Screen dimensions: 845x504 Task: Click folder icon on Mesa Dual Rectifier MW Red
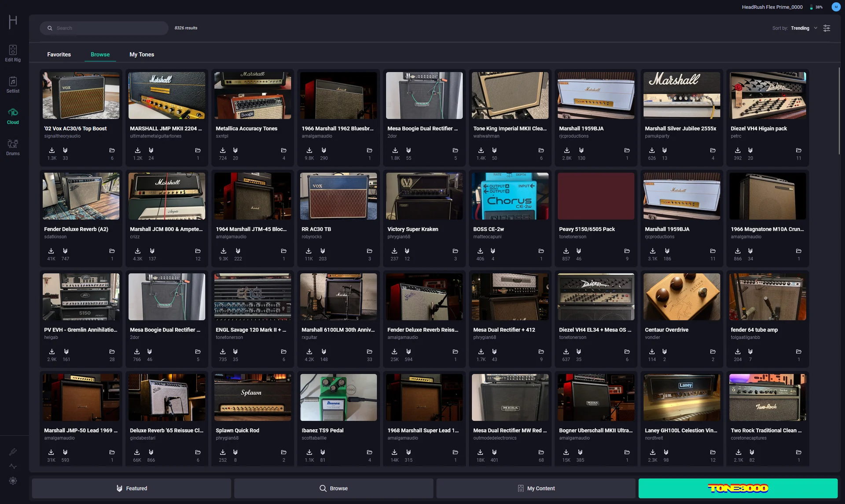tap(541, 453)
